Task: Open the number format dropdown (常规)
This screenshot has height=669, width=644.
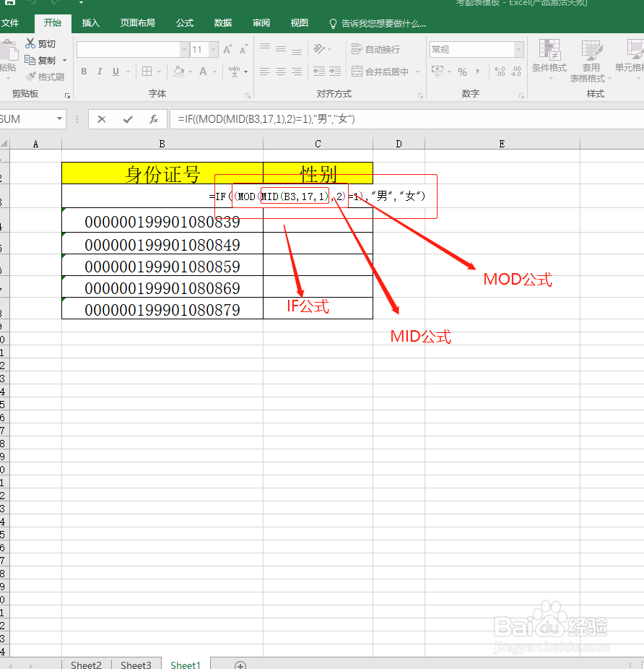Action: pos(518,50)
